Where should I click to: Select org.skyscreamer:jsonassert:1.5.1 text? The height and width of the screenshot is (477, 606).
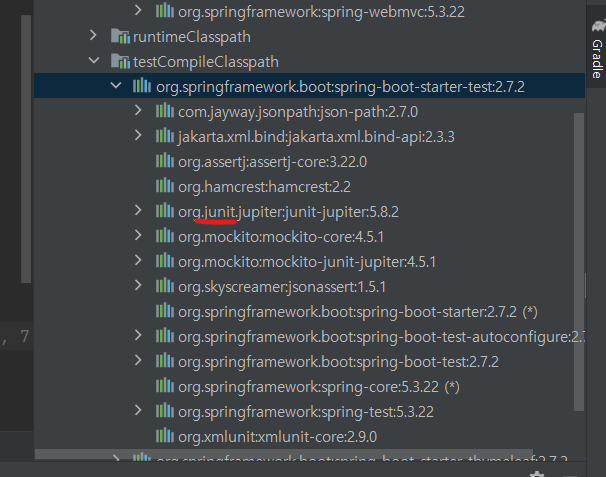pyautogui.click(x=282, y=287)
